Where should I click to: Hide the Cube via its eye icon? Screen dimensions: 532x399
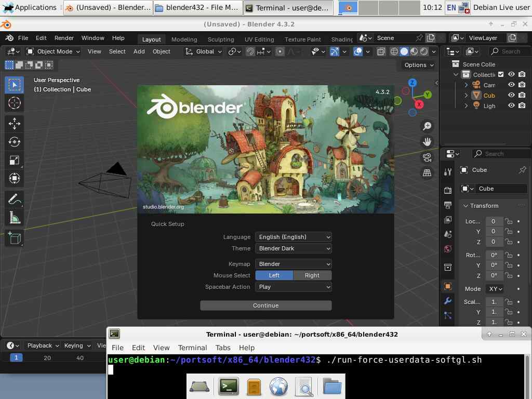click(x=511, y=96)
